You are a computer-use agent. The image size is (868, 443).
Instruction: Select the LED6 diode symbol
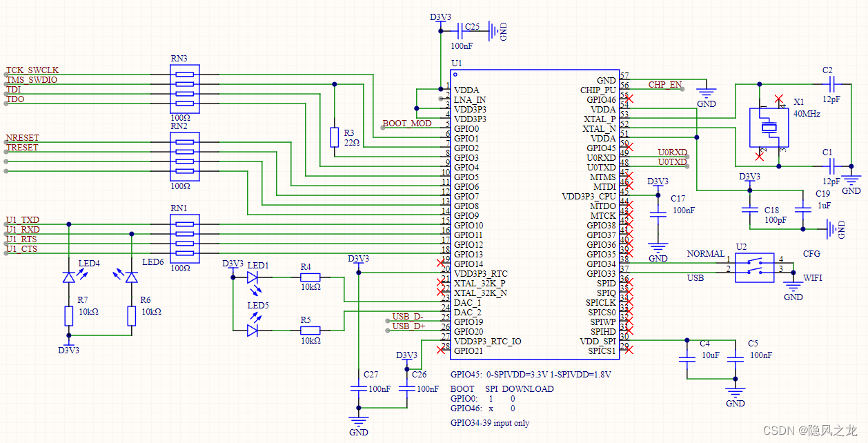pyautogui.click(x=132, y=277)
